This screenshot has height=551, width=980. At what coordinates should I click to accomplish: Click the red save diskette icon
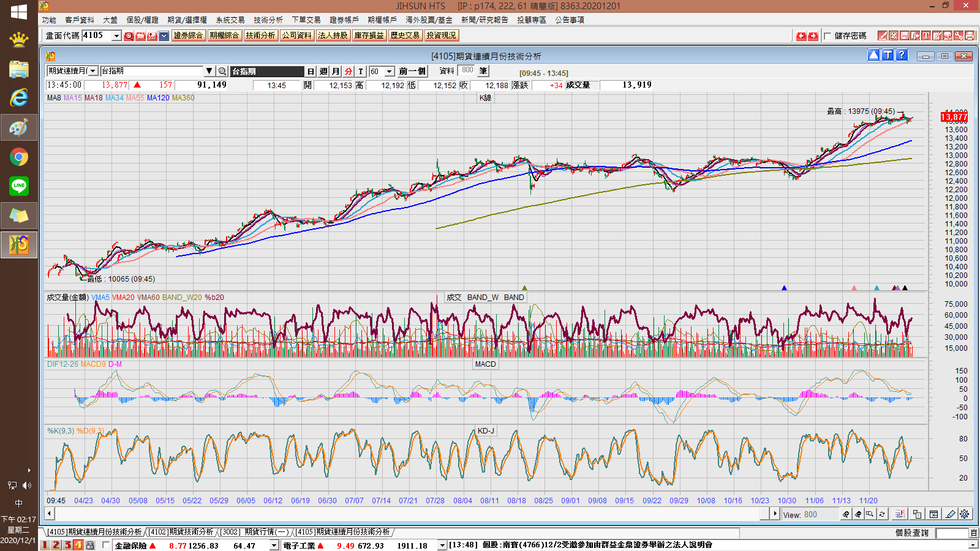(905, 36)
